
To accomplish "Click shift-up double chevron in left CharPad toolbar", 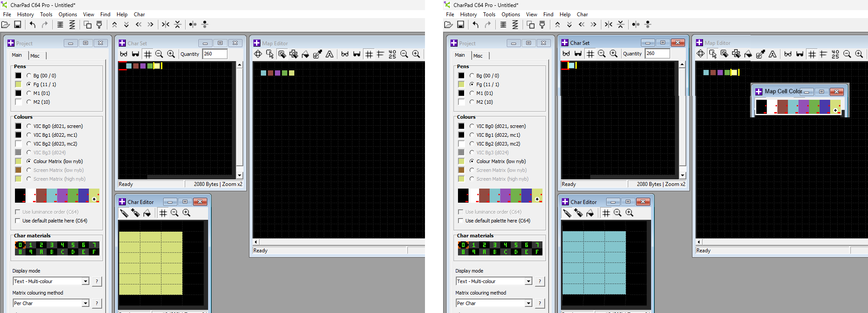I will coord(114,25).
